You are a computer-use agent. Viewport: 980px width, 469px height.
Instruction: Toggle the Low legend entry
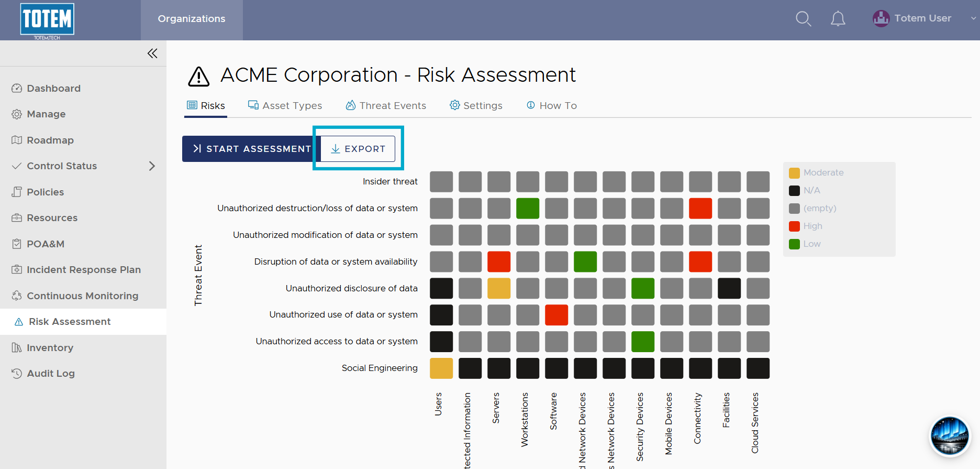(x=805, y=244)
